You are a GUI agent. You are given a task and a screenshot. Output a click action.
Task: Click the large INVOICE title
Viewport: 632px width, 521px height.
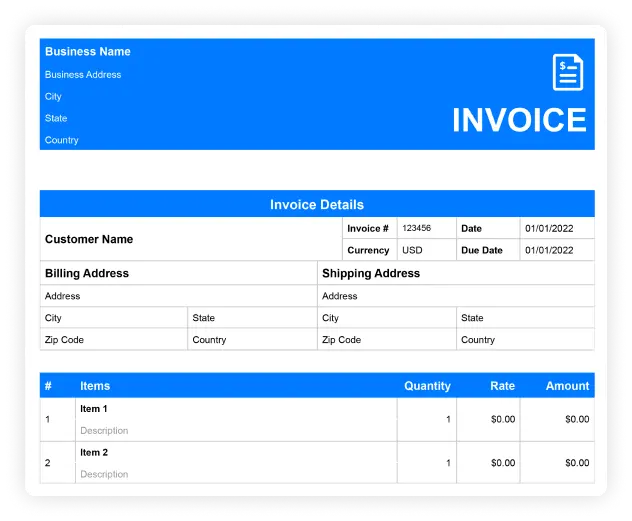tap(519, 120)
